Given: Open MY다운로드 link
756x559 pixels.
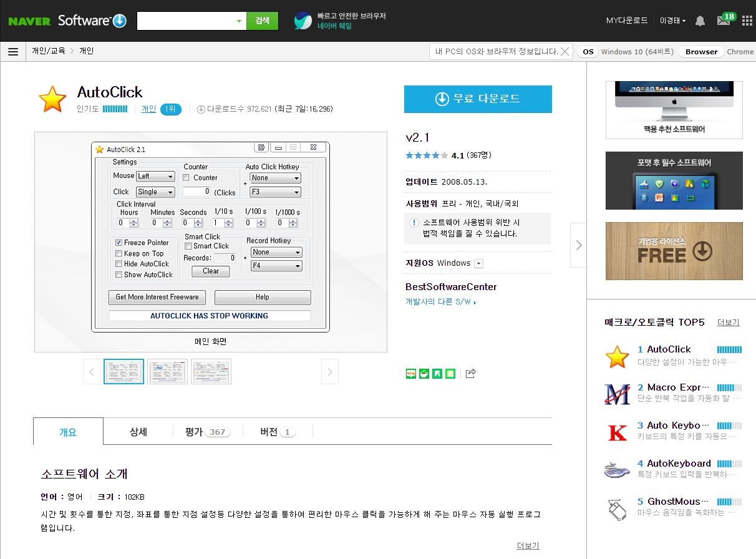Looking at the screenshot, I should tap(627, 21).
